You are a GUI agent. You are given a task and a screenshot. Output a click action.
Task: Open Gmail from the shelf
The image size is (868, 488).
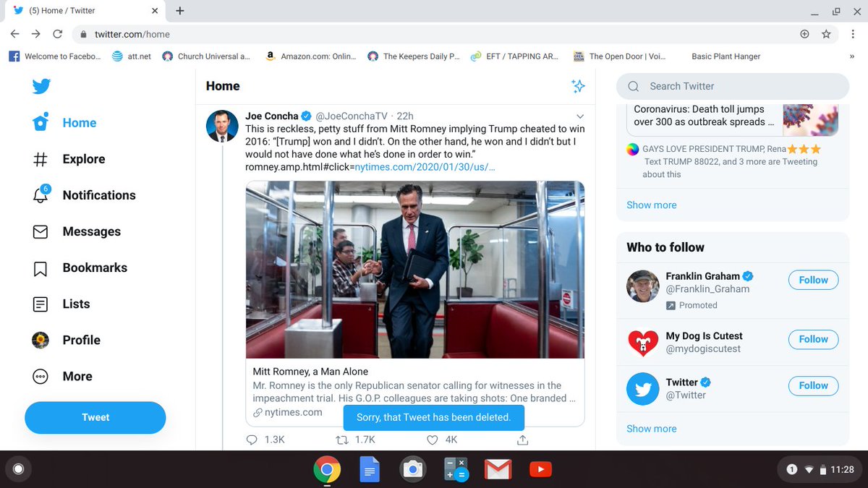pyautogui.click(x=498, y=470)
